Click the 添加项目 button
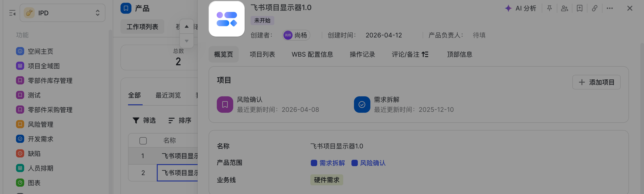The width and height of the screenshot is (644, 194). 597,82
